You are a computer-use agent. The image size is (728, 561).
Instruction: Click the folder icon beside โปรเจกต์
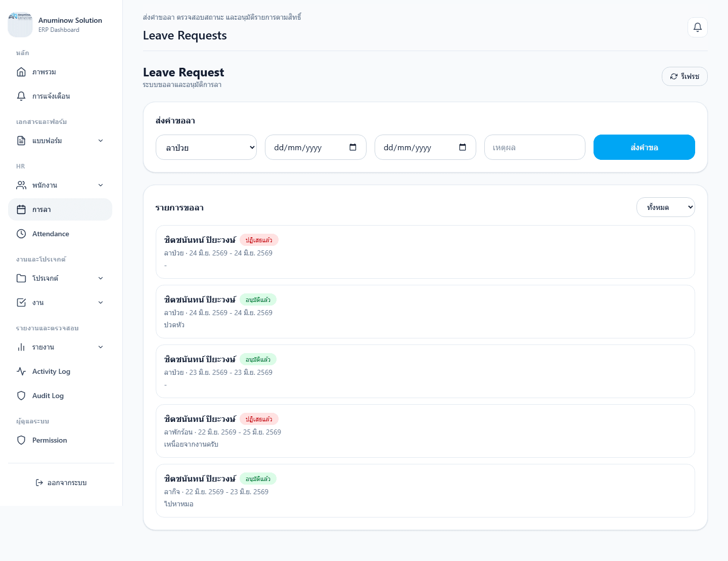(x=21, y=278)
